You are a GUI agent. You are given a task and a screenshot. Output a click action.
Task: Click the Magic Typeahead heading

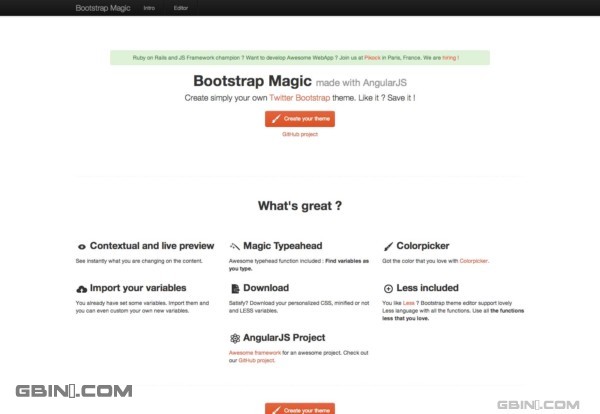pos(283,246)
